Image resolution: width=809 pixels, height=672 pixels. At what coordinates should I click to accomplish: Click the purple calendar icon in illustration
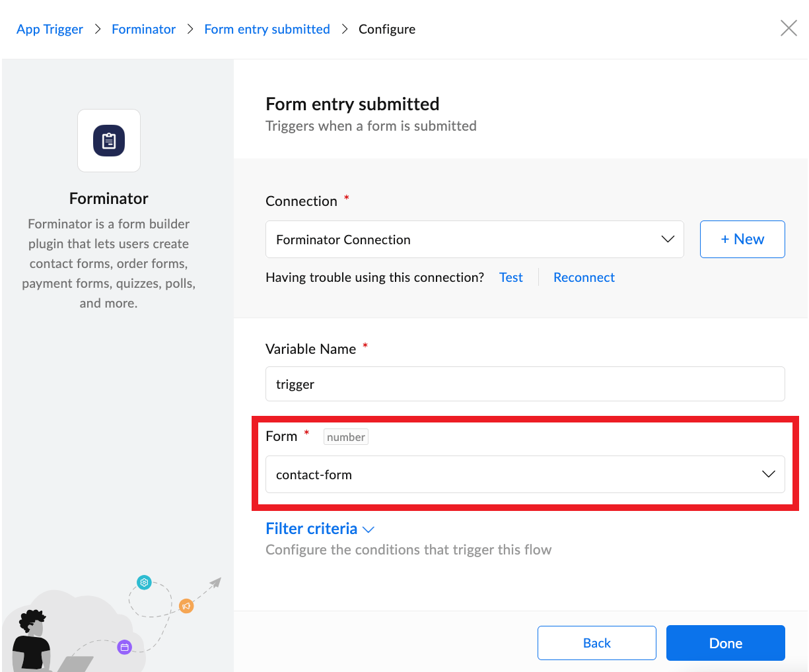coord(124,647)
